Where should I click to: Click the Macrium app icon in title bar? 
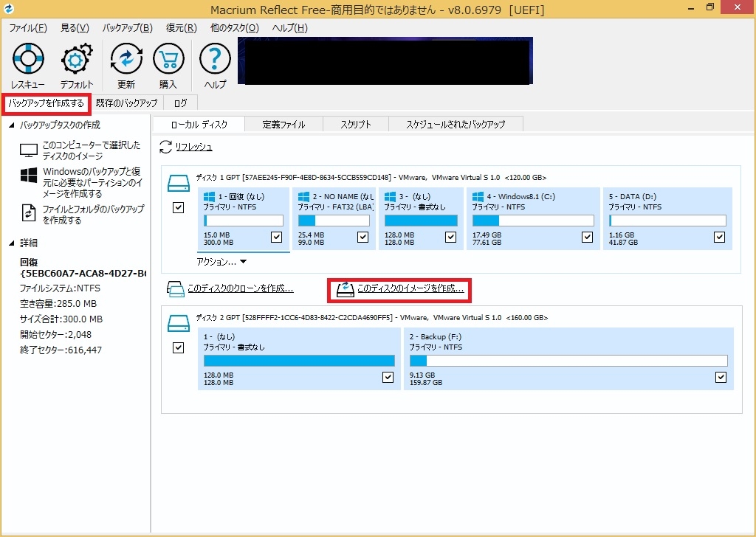click(8, 9)
